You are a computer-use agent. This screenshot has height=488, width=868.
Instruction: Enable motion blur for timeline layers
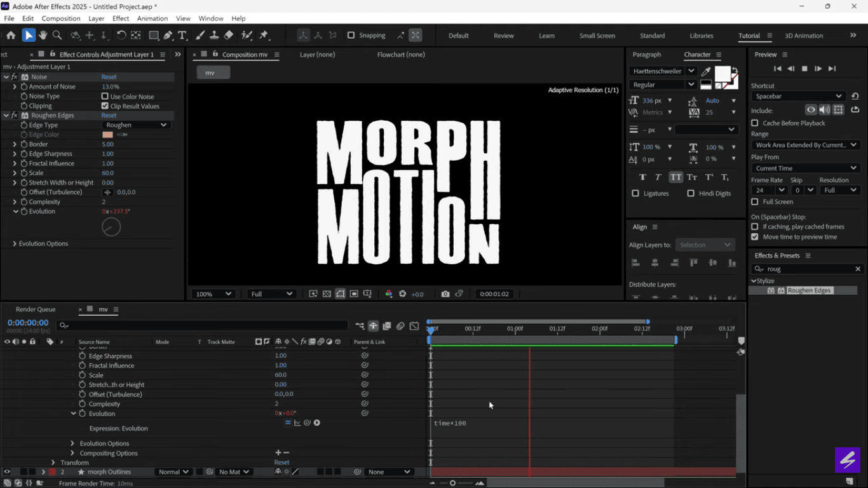[400, 326]
